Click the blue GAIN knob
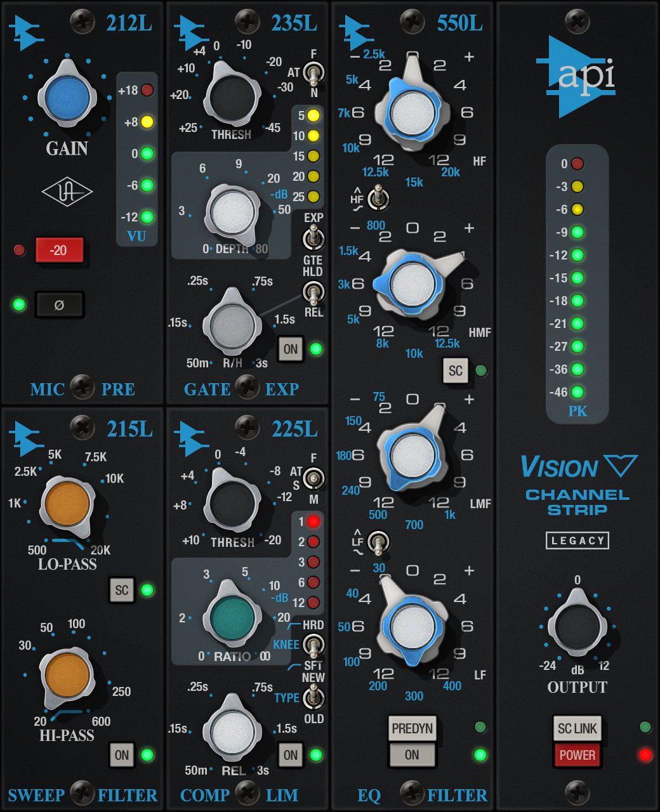The image size is (660, 812). click(67, 98)
